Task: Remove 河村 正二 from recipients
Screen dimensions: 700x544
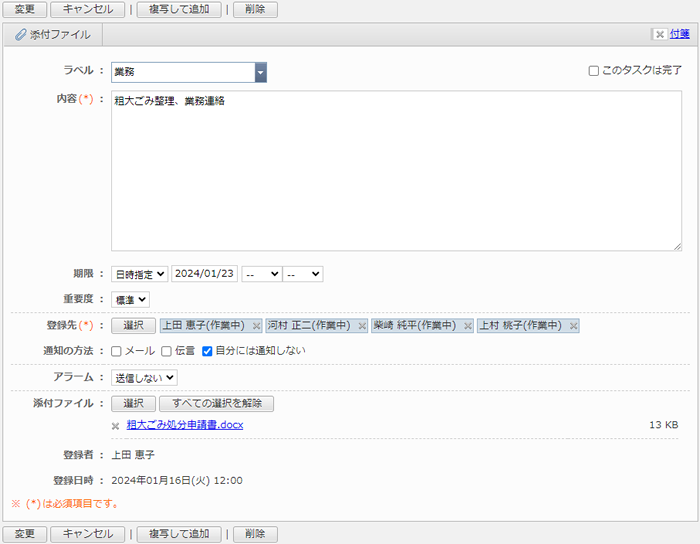Action: tap(362, 326)
